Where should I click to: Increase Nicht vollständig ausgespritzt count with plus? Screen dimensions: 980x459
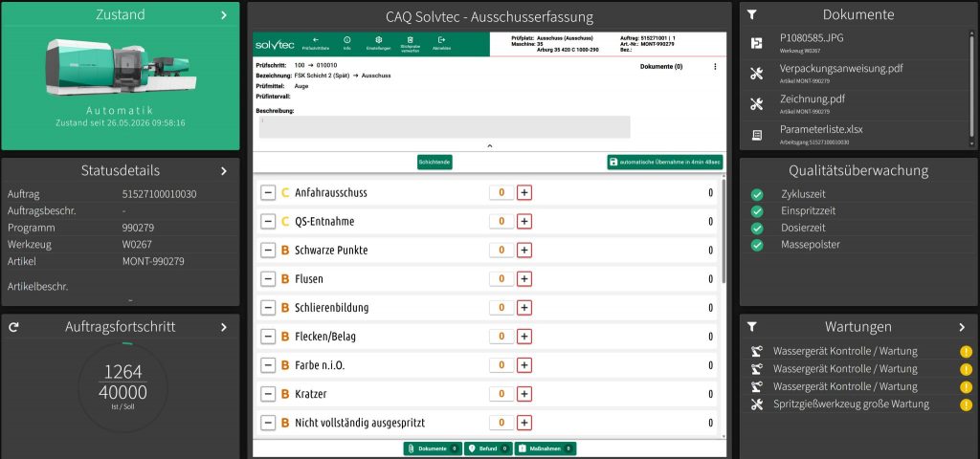[x=524, y=423]
